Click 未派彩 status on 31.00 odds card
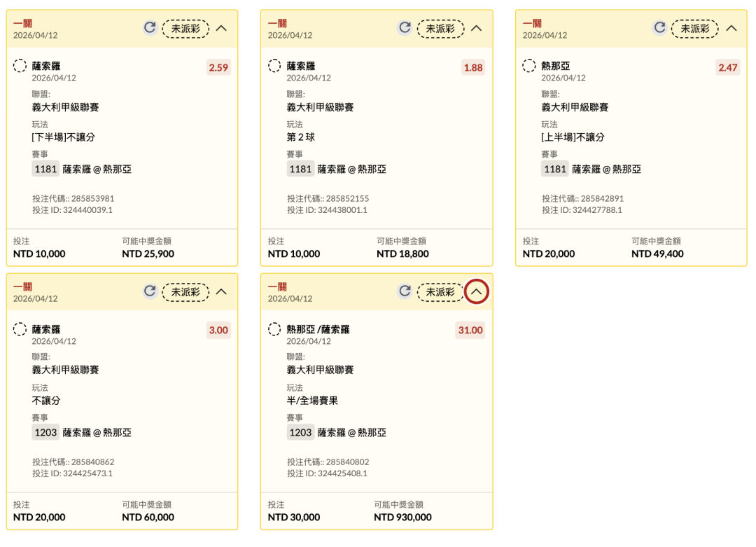The width and height of the screenshot is (756, 547). tap(440, 291)
